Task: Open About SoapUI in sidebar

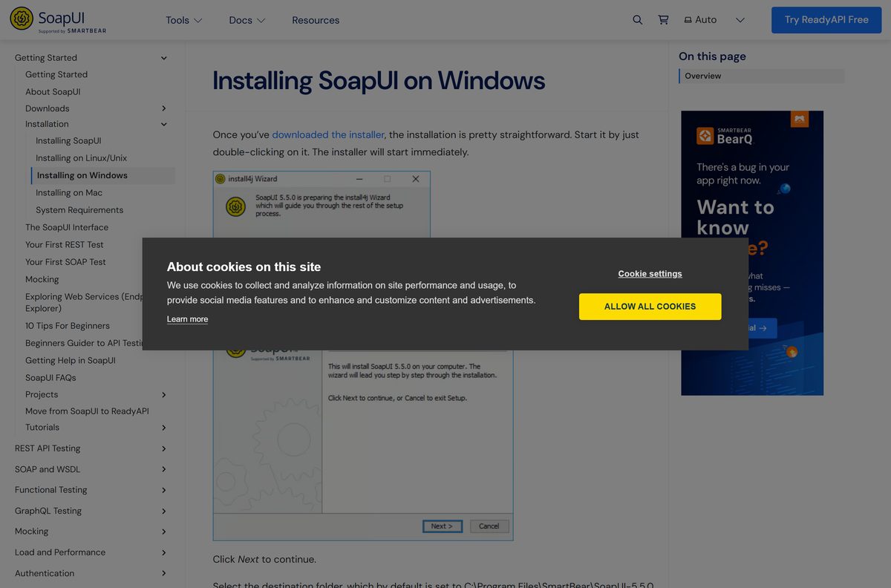Action: (53, 92)
